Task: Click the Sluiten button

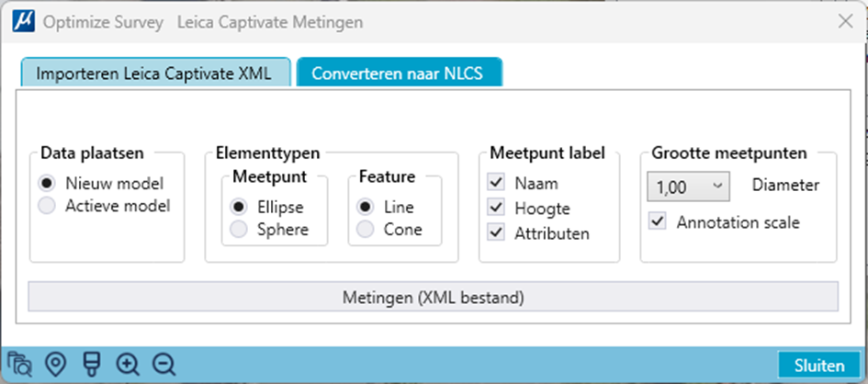Action: click(820, 366)
